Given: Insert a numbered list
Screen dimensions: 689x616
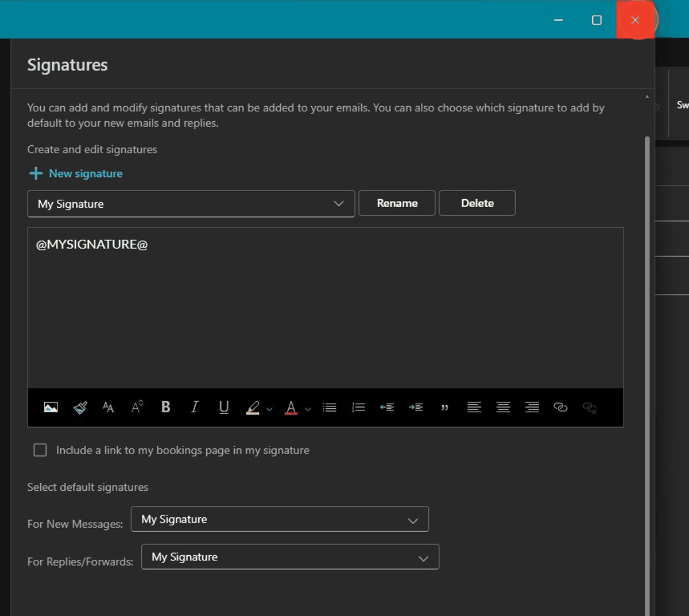Looking at the screenshot, I should pos(359,408).
